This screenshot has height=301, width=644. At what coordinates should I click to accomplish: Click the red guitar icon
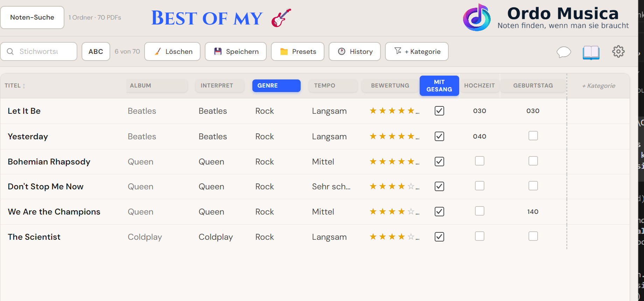pyautogui.click(x=281, y=17)
